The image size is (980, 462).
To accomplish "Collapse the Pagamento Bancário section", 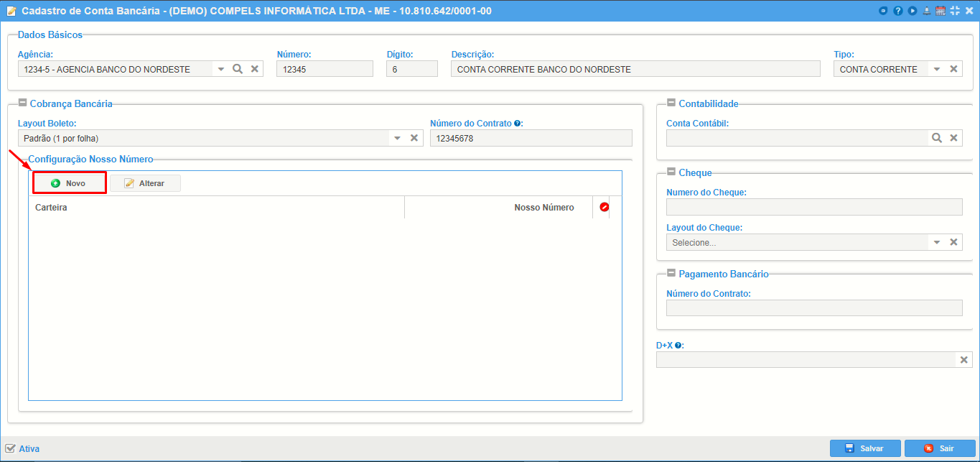I will tap(671, 274).
